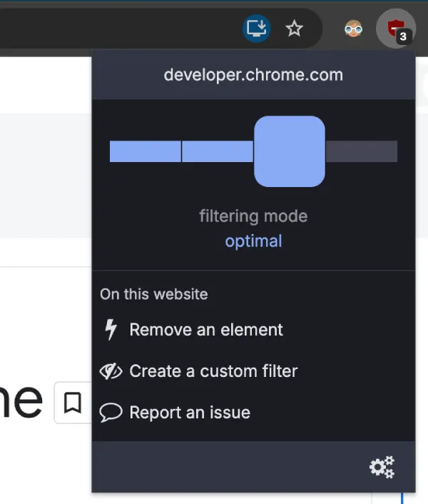This screenshot has width=428, height=504.
Task: Open the glasses-face avatar extension icon
Action: coord(354,29)
